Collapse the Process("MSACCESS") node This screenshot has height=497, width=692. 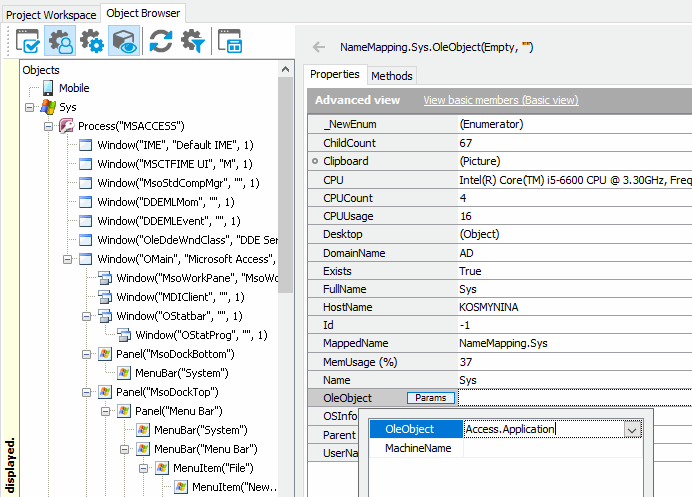tap(49, 126)
